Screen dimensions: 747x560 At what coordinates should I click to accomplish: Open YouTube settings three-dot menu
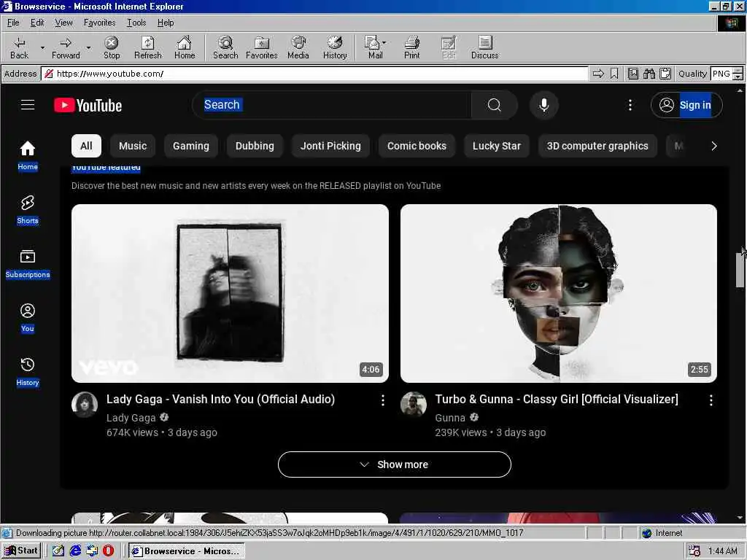(630, 105)
